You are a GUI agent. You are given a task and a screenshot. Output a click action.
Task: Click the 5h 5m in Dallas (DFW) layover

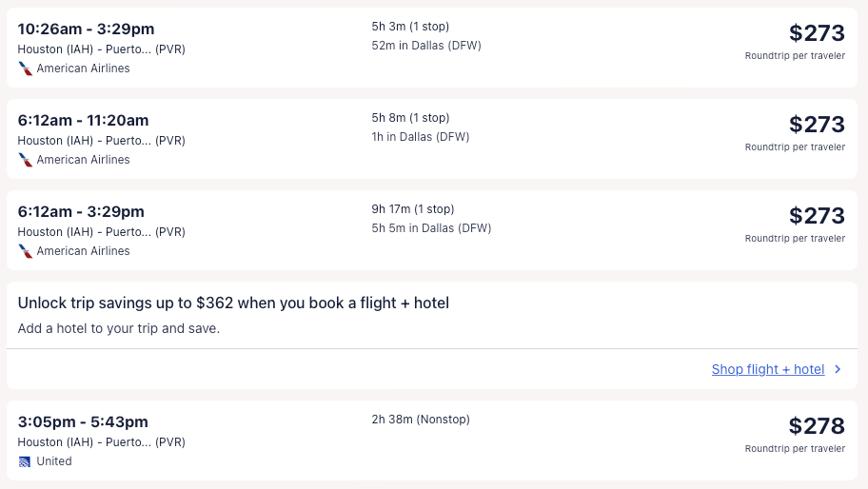point(431,228)
